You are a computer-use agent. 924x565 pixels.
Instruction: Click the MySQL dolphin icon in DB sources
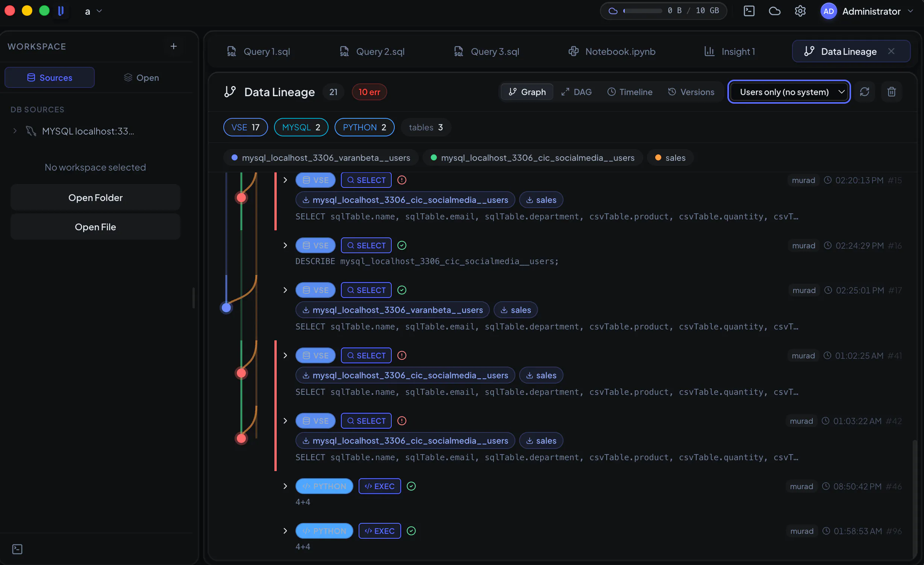pyautogui.click(x=31, y=131)
